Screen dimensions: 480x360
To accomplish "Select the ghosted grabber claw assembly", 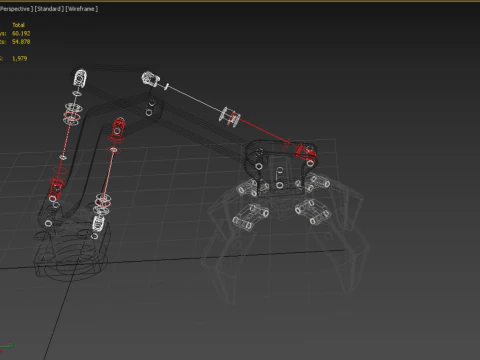I will pyautogui.click(x=283, y=233).
